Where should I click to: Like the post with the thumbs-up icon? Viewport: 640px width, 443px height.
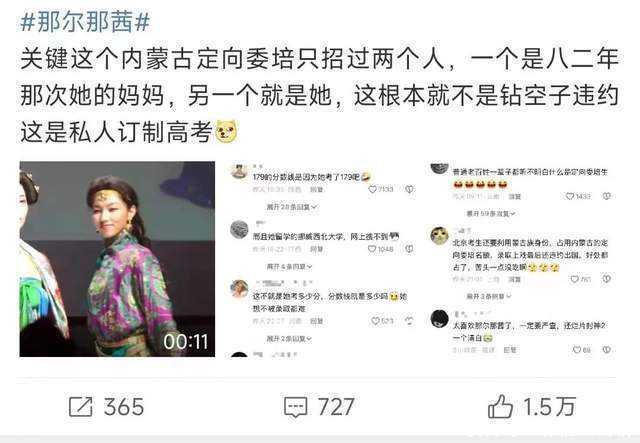(x=500, y=406)
